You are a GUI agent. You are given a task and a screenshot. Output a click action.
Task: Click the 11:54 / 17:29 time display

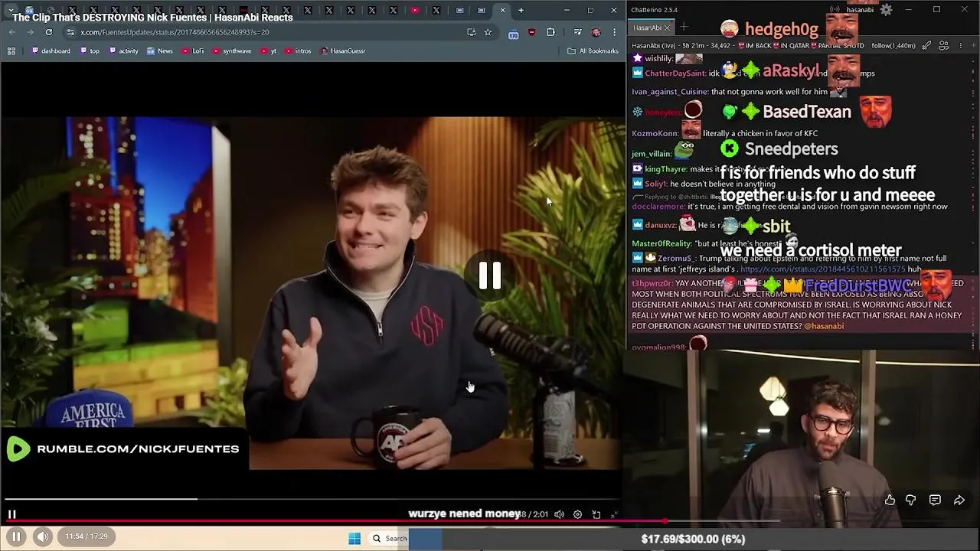coord(87,536)
